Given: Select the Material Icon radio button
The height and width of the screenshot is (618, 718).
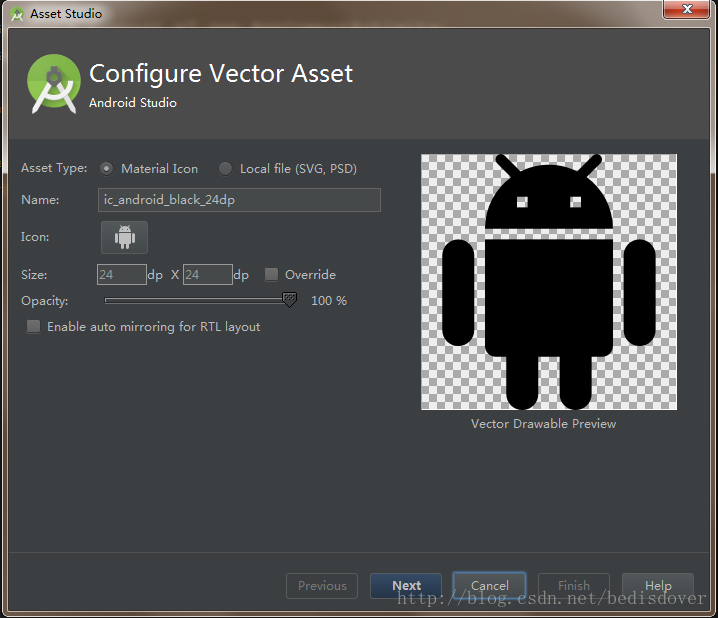Looking at the screenshot, I should click(x=106, y=169).
